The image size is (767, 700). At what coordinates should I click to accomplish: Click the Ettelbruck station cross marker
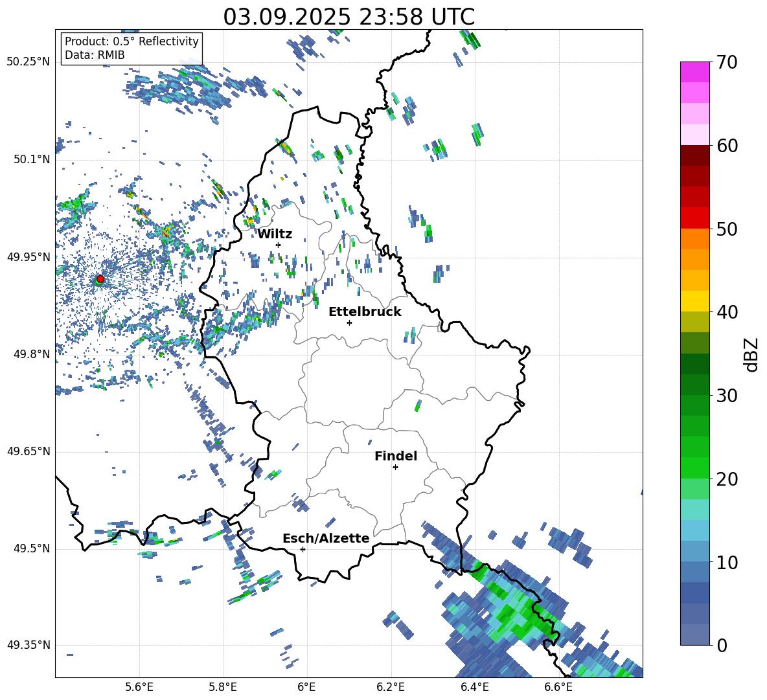(349, 322)
